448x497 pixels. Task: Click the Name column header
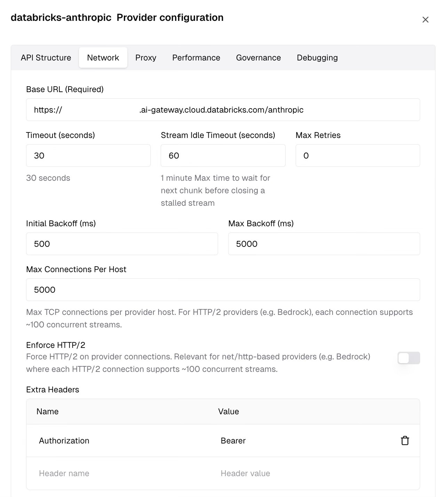click(48, 412)
